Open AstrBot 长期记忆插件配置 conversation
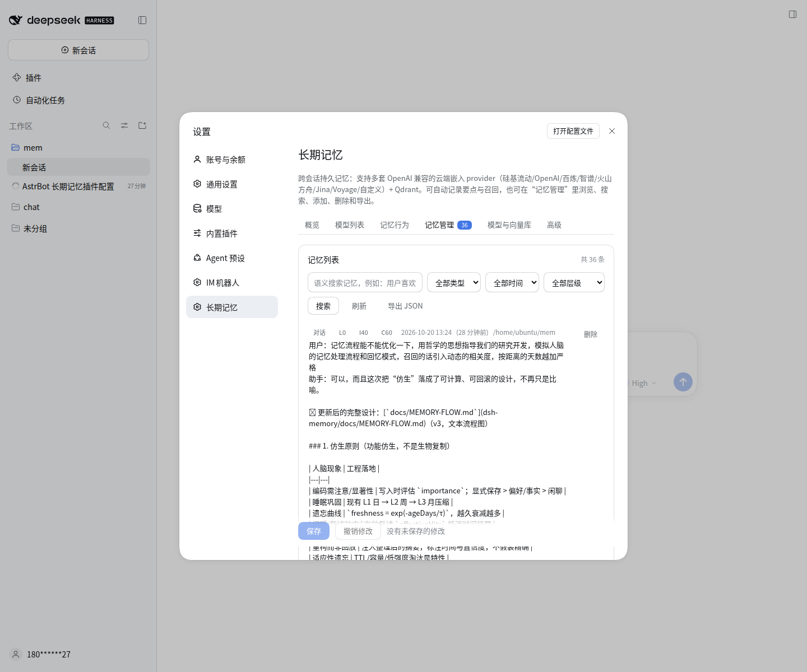807x672 pixels. pos(78,186)
